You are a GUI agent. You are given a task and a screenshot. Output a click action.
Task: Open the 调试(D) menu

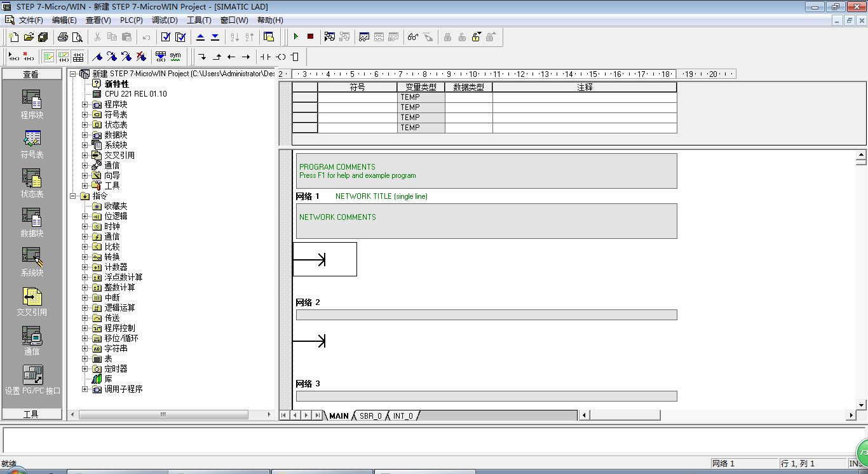click(165, 20)
